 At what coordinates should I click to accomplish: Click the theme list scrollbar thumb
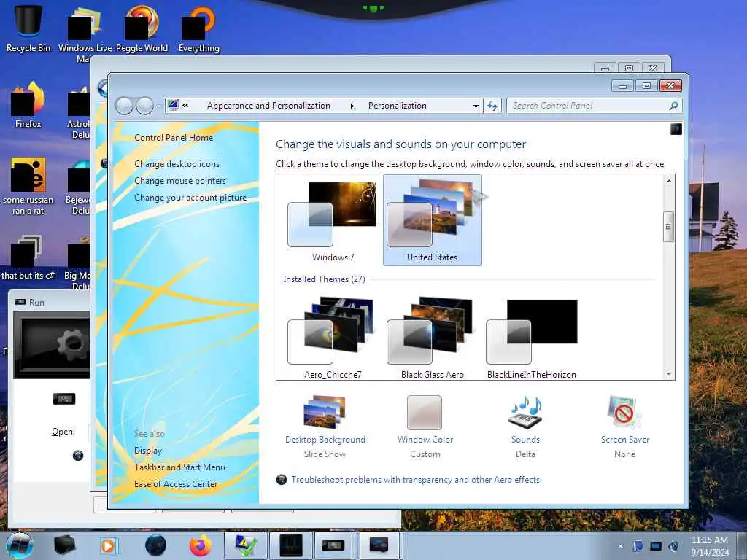[668, 227]
